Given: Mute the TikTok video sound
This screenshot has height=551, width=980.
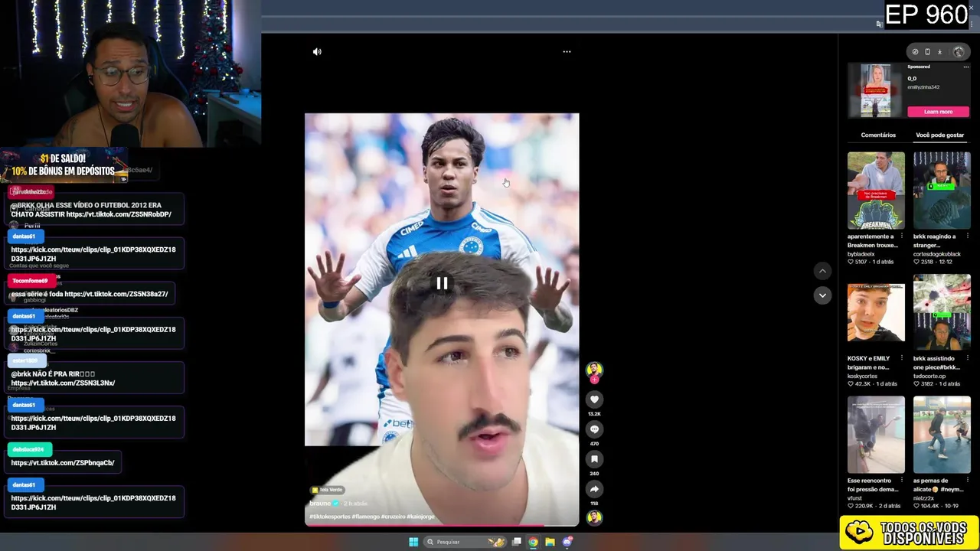Looking at the screenshot, I should 317,52.
